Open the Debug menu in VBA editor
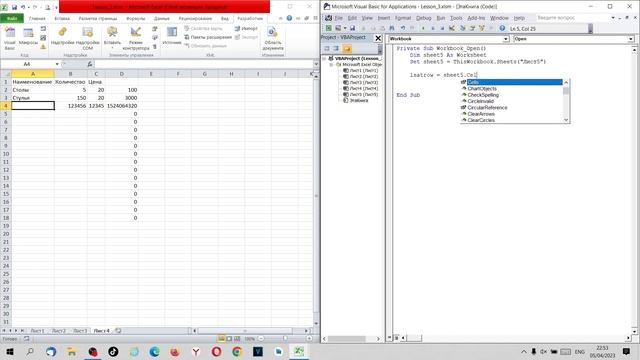 click(423, 18)
